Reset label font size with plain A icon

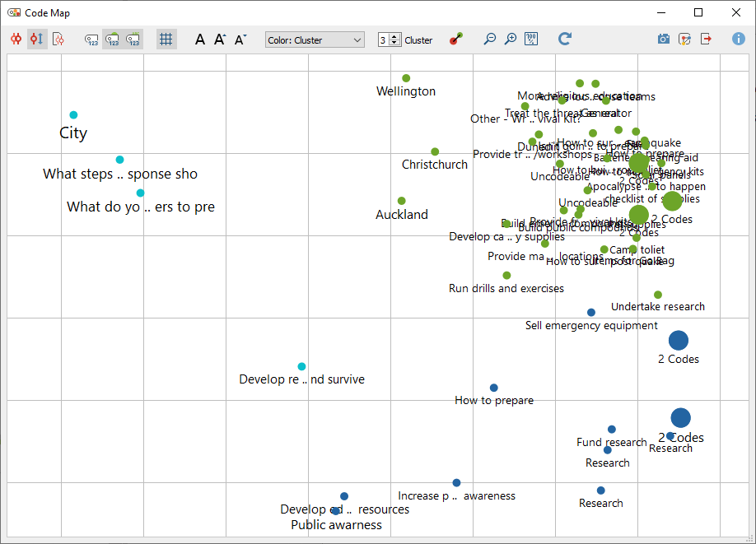click(x=200, y=40)
